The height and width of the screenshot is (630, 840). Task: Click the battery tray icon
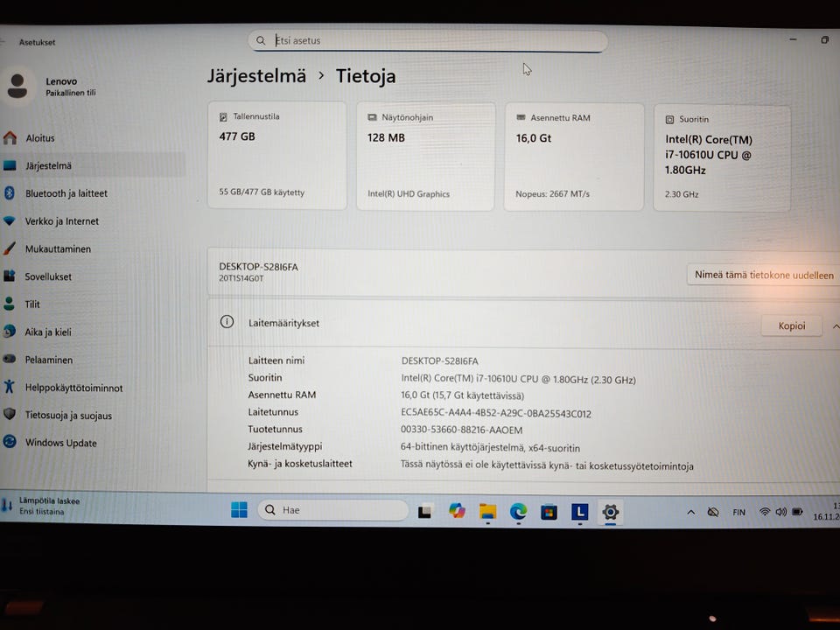pos(797,512)
